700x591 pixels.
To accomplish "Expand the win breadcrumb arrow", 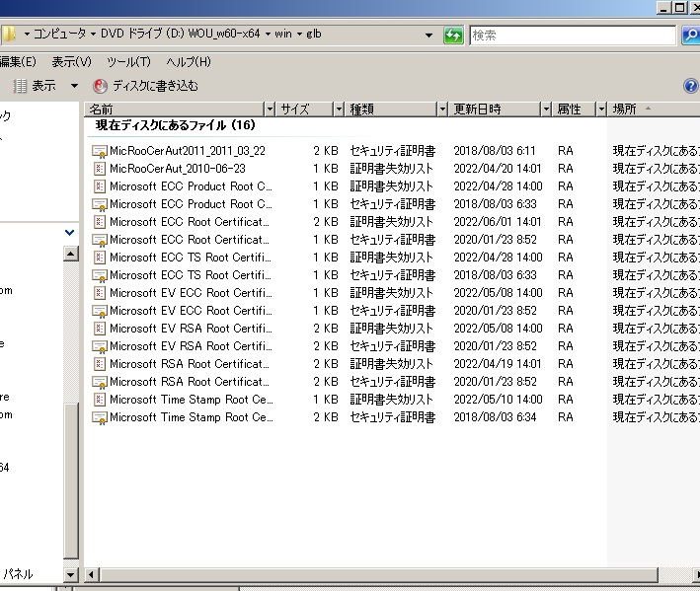I will (x=268, y=35).
